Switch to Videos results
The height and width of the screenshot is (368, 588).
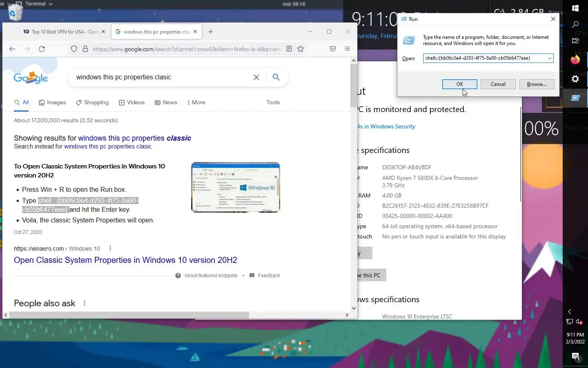pos(131,103)
